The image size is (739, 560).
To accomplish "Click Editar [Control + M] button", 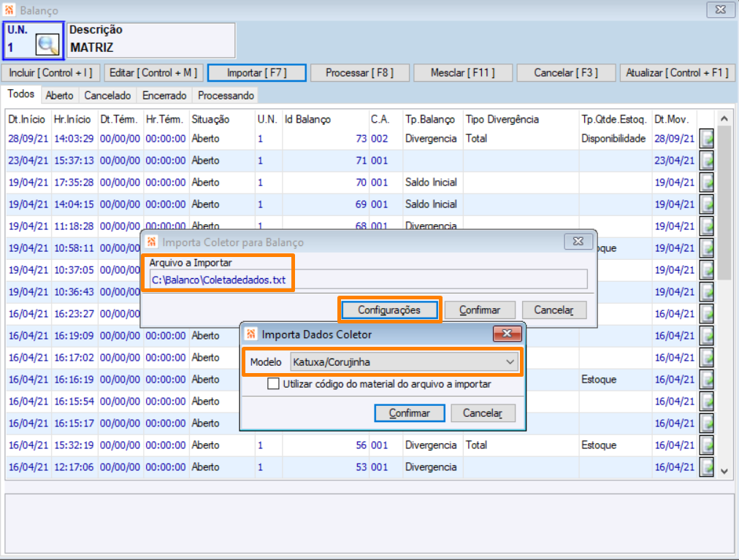I will pos(153,72).
